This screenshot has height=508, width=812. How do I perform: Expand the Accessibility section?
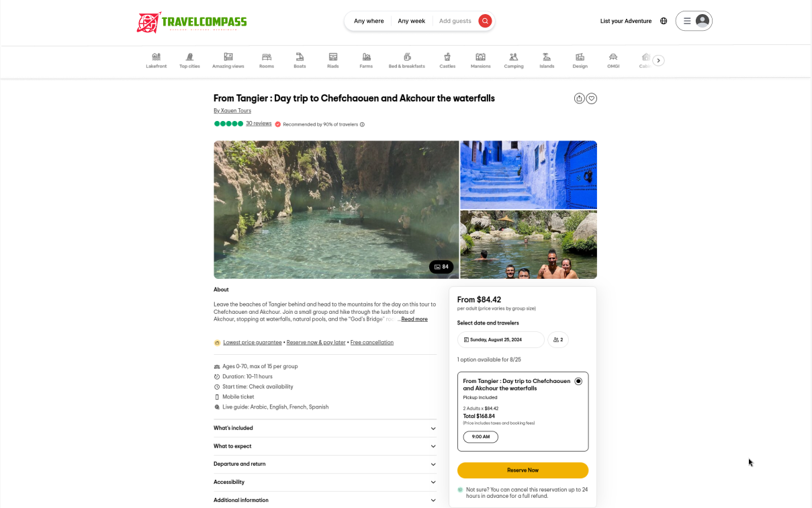(325, 482)
